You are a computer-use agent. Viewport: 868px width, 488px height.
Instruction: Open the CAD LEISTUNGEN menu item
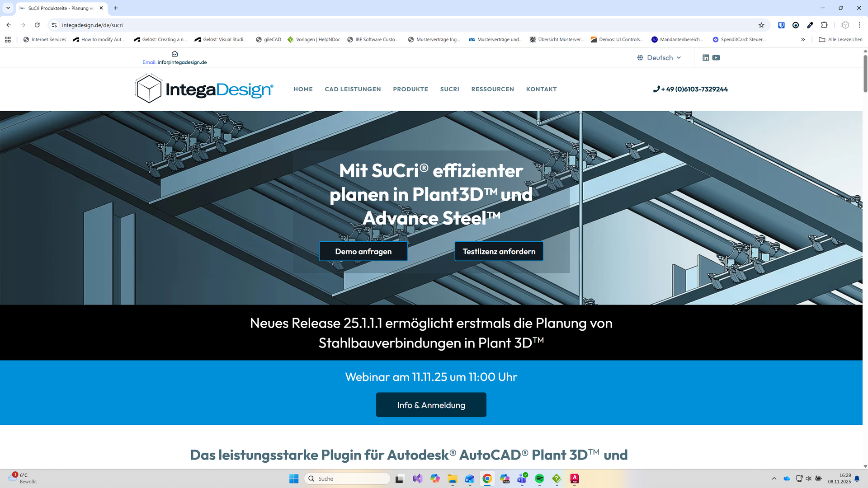353,89
